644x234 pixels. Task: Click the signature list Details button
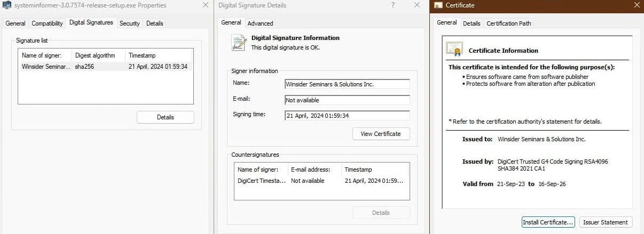pos(165,117)
